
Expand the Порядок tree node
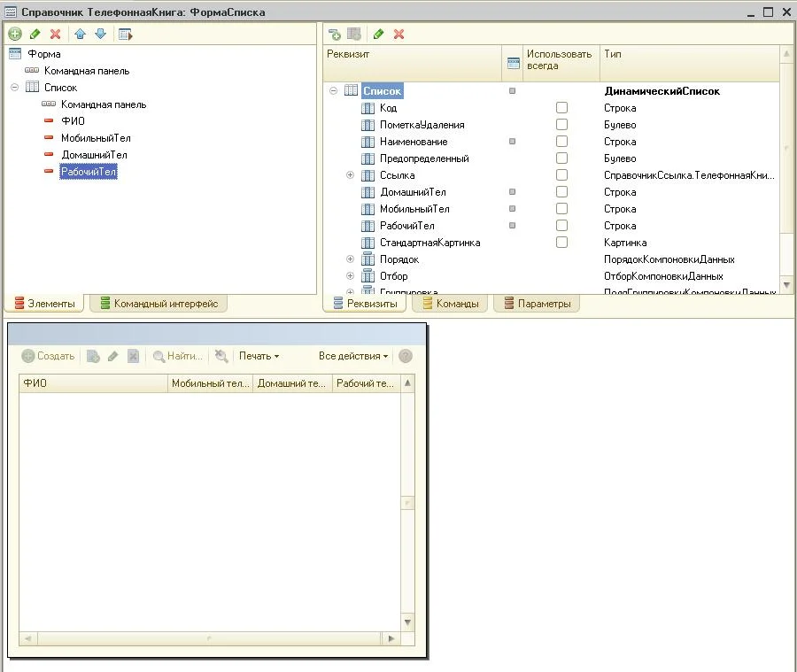350,259
